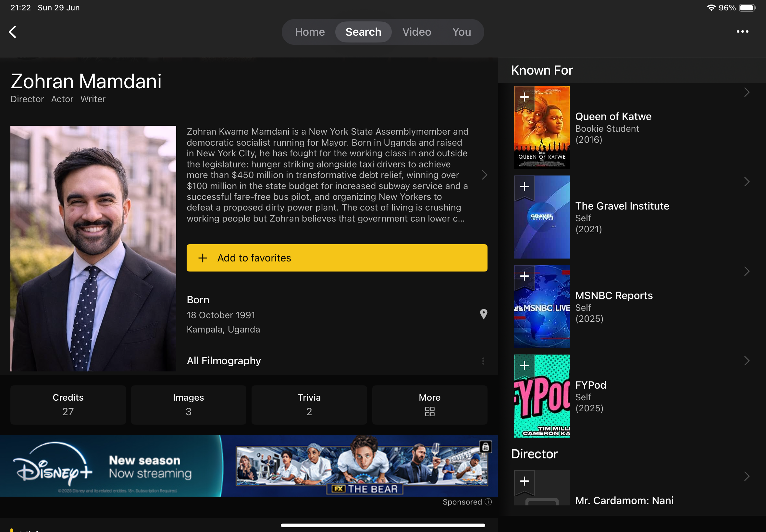Image resolution: width=766 pixels, height=532 pixels.
Task: Tap the grid icon under More
Action: pyautogui.click(x=430, y=412)
